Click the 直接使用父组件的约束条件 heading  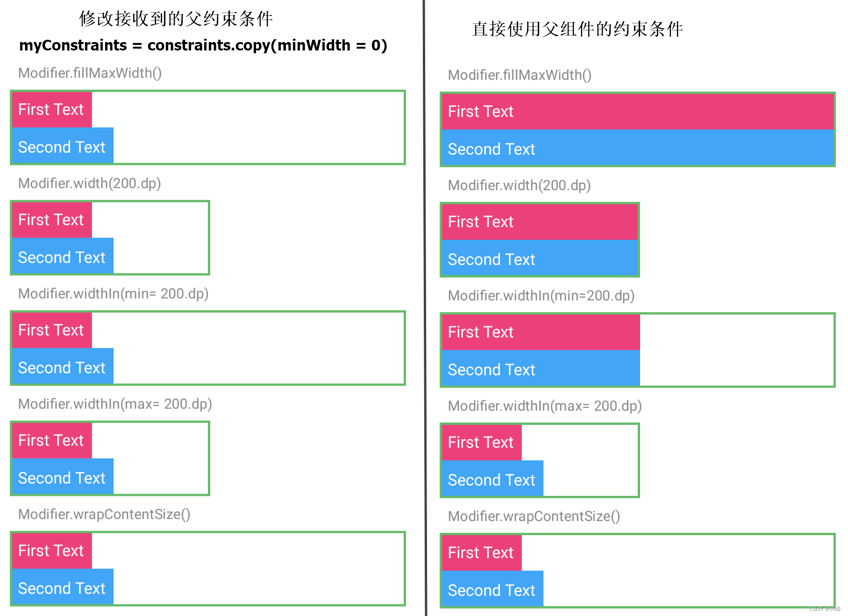[577, 29]
